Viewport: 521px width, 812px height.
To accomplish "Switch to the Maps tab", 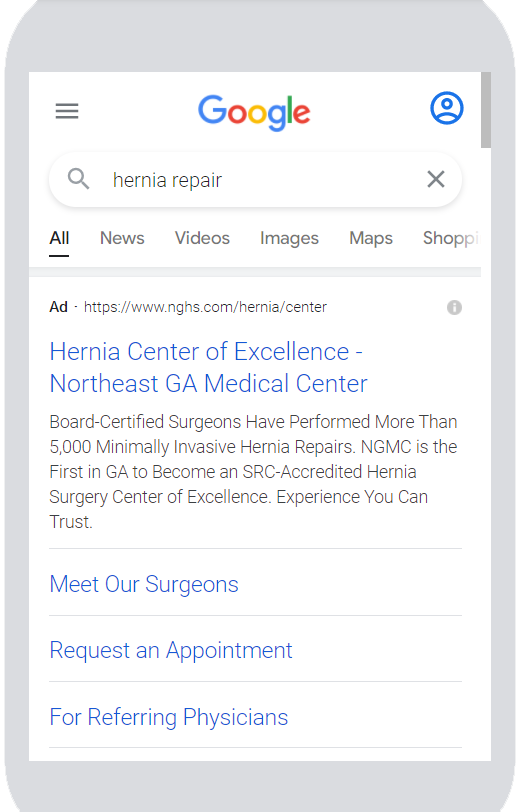I will (371, 238).
